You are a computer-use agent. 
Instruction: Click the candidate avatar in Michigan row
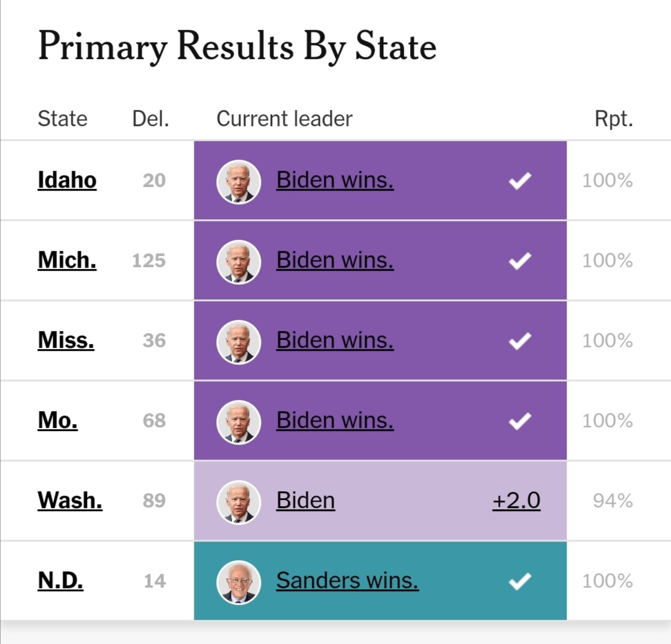[x=239, y=261]
